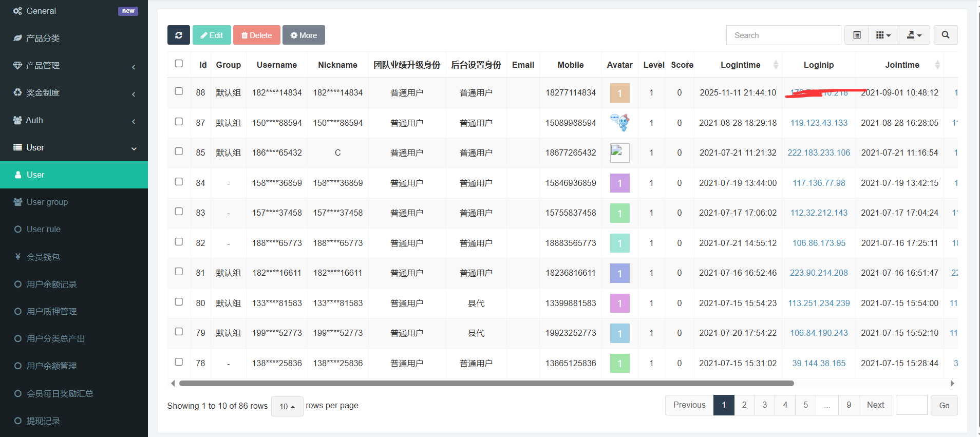Toggle the table/card view icon
The height and width of the screenshot is (437, 980).
click(x=857, y=35)
